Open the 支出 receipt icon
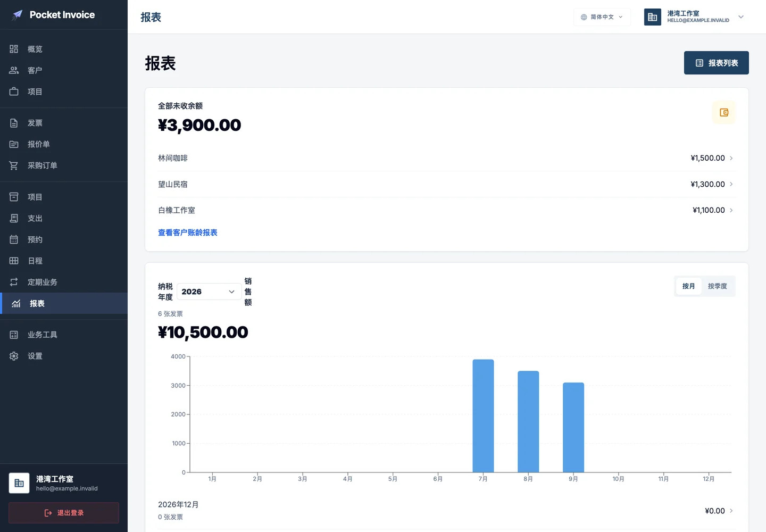Viewport: 766px width, 532px height. [x=14, y=218]
